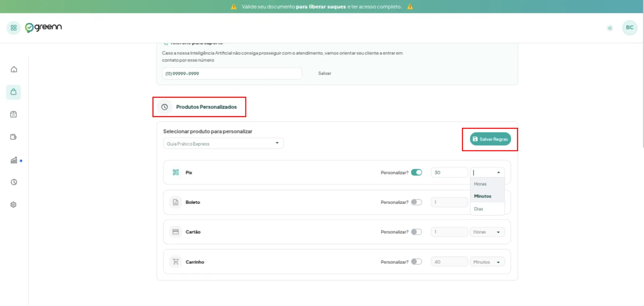This screenshot has height=306, width=644.
Task: Click the Carrinho cart icon
Action: pos(175,262)
